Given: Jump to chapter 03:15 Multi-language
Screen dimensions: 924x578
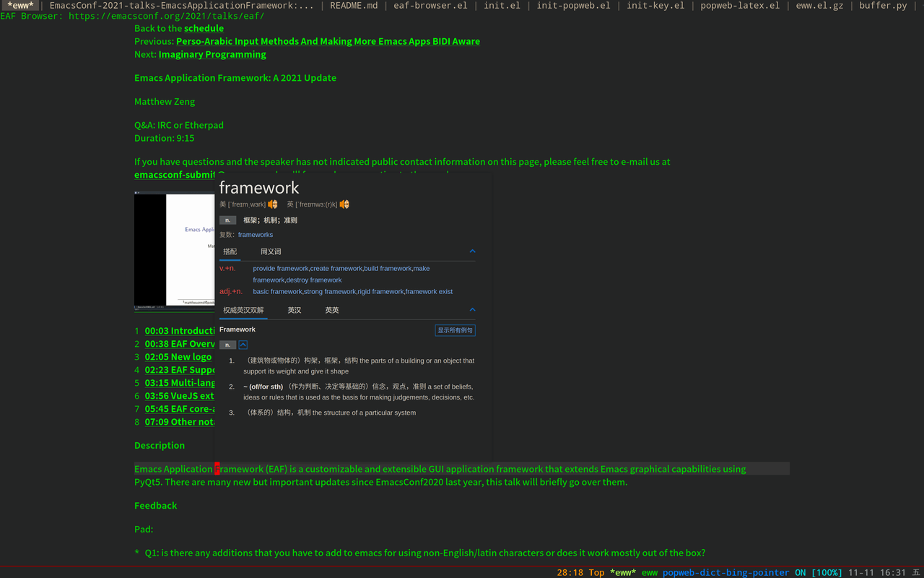Looking at the screenshot, I should coord(180,383).
